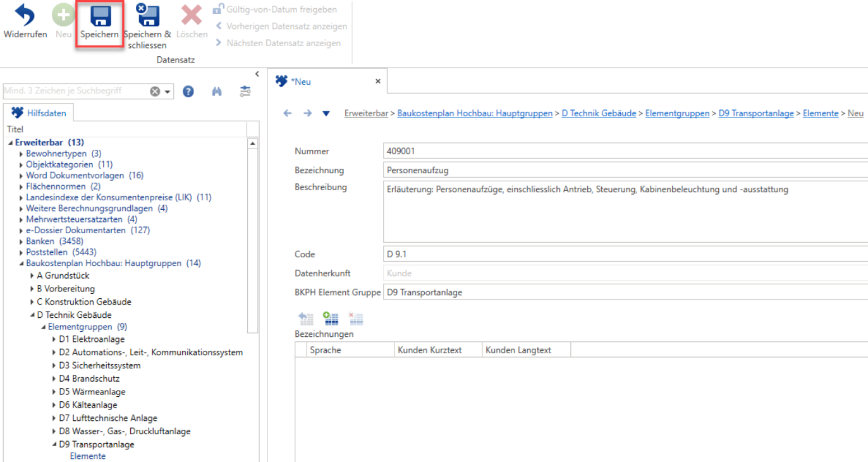Click the help question mark icon
868x462 pixels.
(188, 92)
